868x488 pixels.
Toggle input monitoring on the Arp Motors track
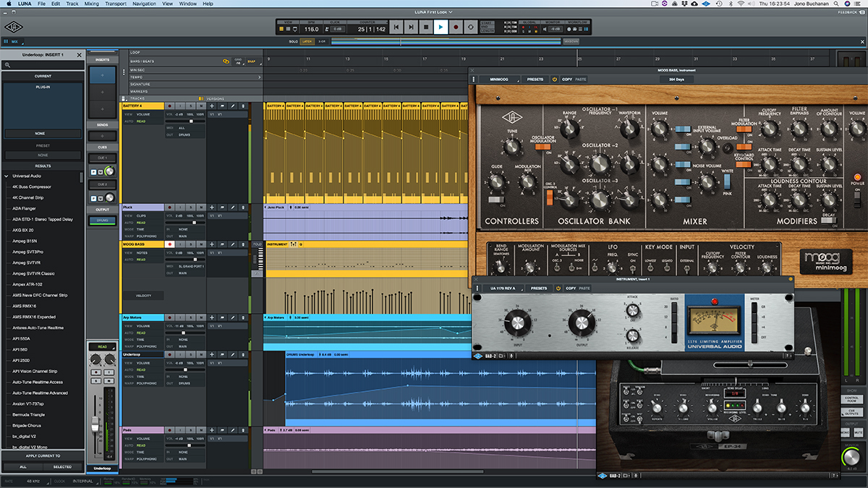(180, 317)
